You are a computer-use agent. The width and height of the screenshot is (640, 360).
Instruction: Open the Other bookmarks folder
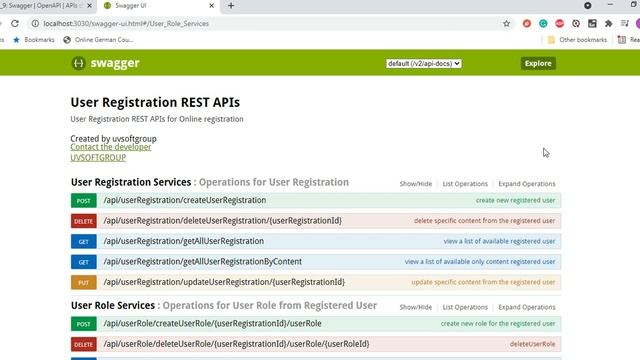click(578, 40)
